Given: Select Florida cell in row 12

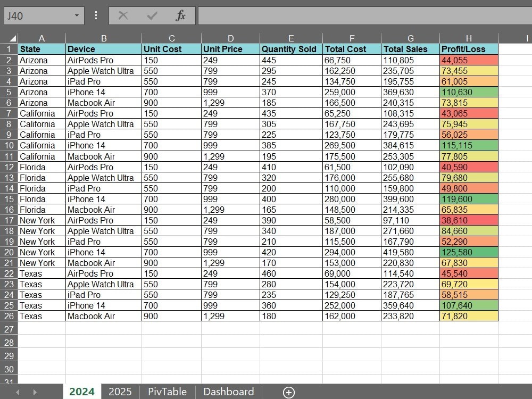Looking at the screenshot, I should click(41, 167).
